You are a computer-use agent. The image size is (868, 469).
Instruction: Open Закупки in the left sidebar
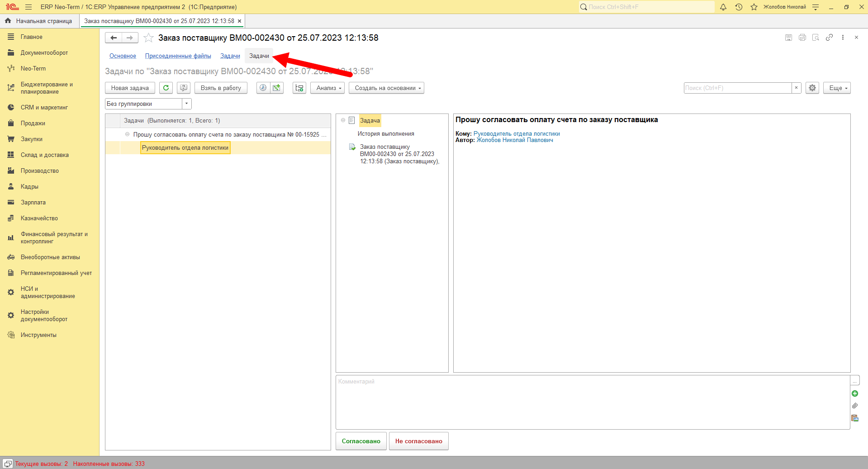(32, 139)
